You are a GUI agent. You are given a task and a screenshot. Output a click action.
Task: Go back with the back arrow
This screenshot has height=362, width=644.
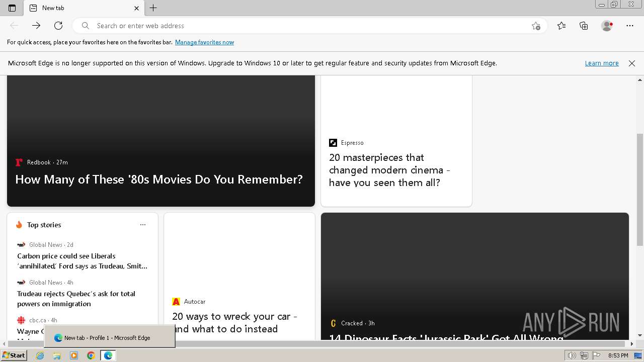tap(14, 26)
